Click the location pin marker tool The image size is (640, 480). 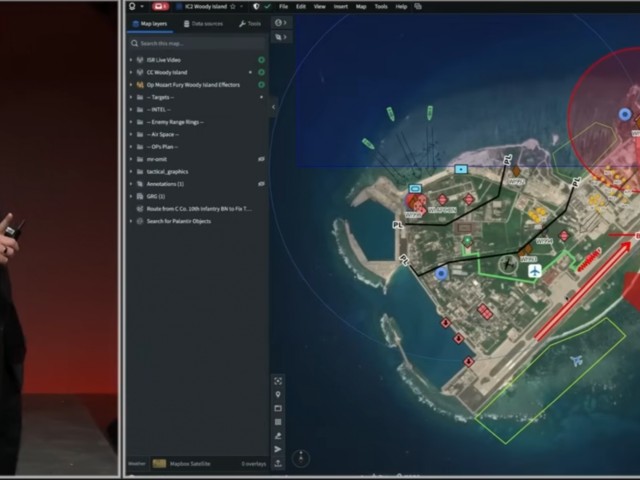click(278, 395)
